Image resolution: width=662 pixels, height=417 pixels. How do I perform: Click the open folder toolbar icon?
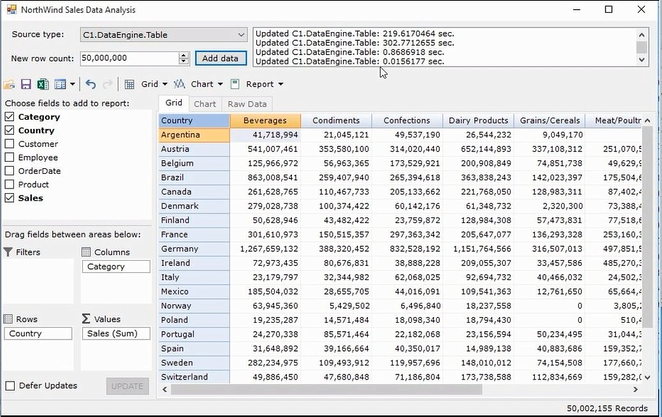[9, 84]
